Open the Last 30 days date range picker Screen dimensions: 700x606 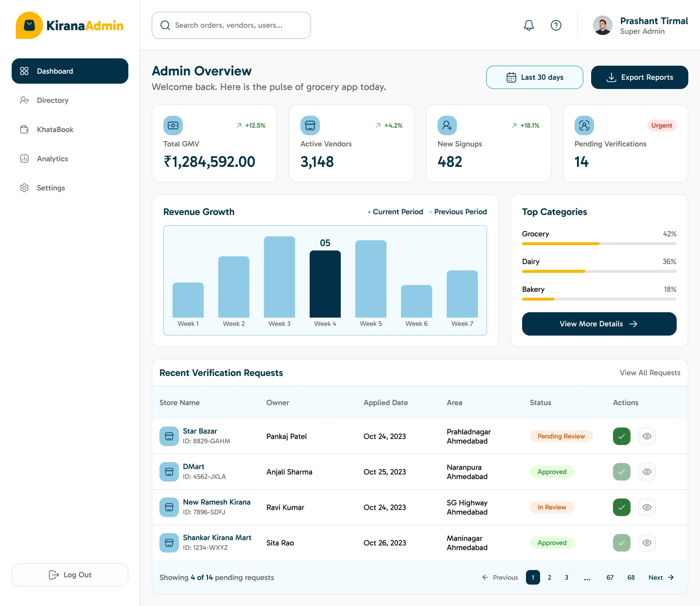(x=535, y=77)
